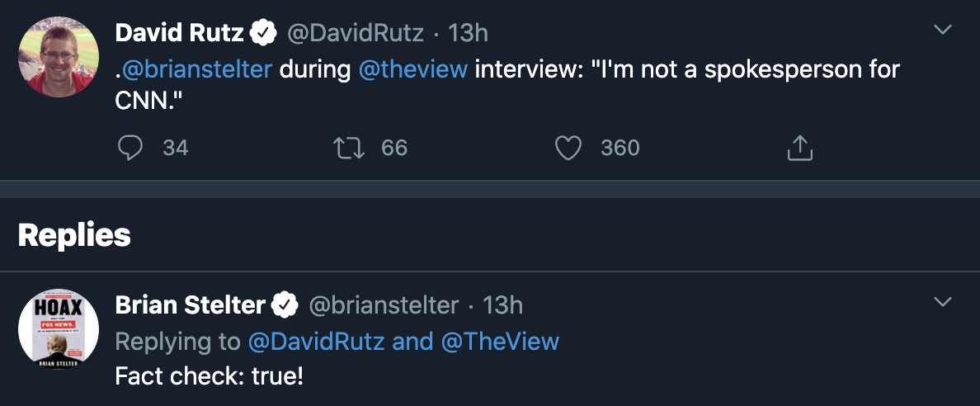Open the 13h timestamp on Brian's reply
Screen dimensions: 980x406
pyautogui.click(x=503, y=305)
